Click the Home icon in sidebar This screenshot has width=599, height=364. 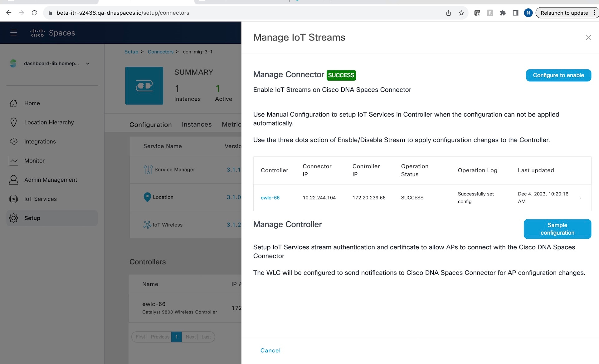coord(13,103)
